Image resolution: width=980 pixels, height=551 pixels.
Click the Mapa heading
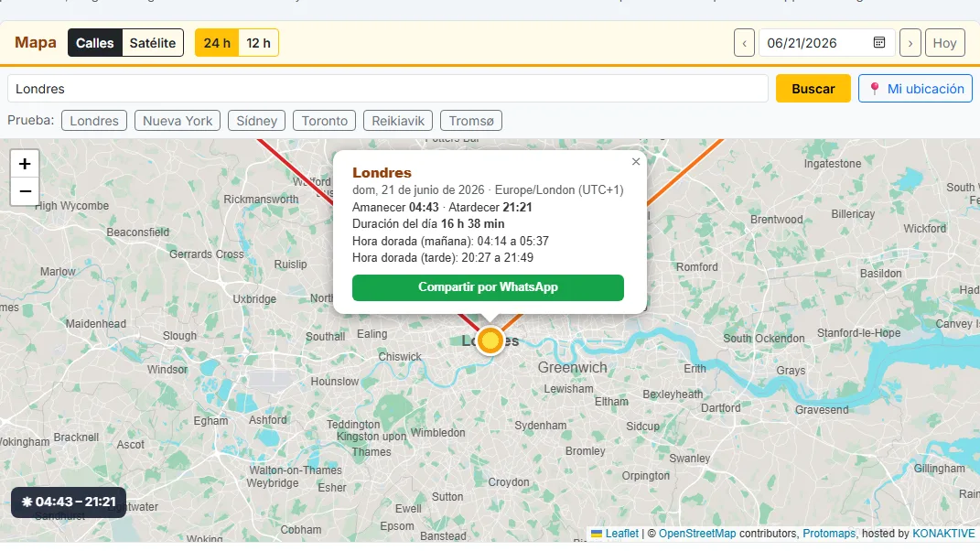tap(36, 42)
